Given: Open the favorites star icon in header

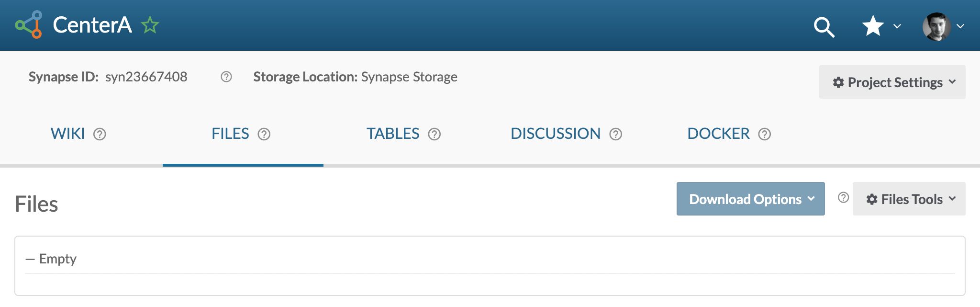Looking at the screenshot, I should point(873,26).
